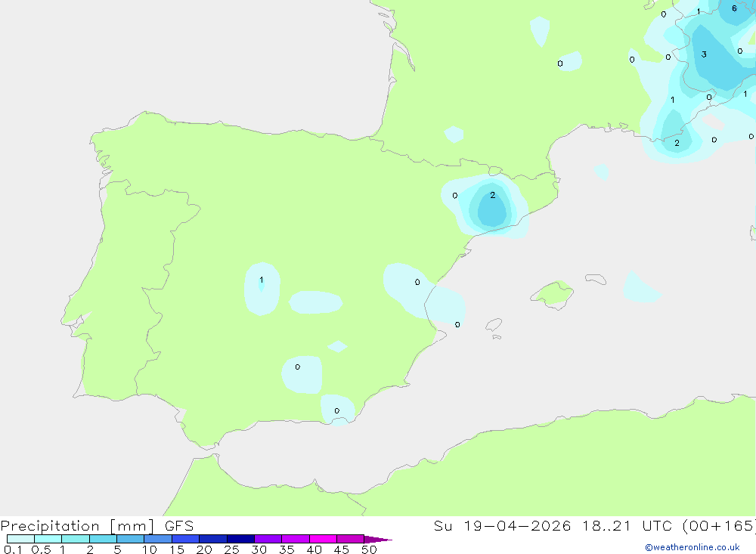The height and width of the screenshot is (554, 756).
Task: Click the '(00+165)' forecast offset text
Action: click(x=719, y=526)
